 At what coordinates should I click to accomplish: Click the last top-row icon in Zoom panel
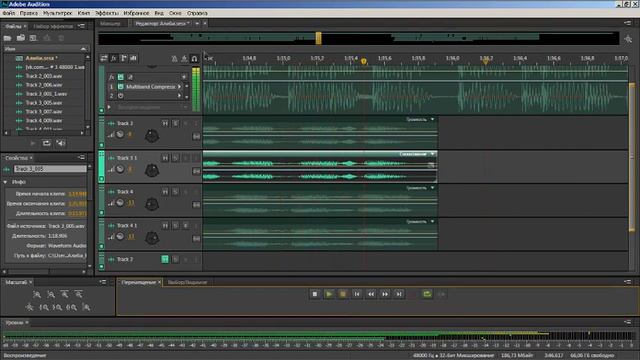click(78, 294)
